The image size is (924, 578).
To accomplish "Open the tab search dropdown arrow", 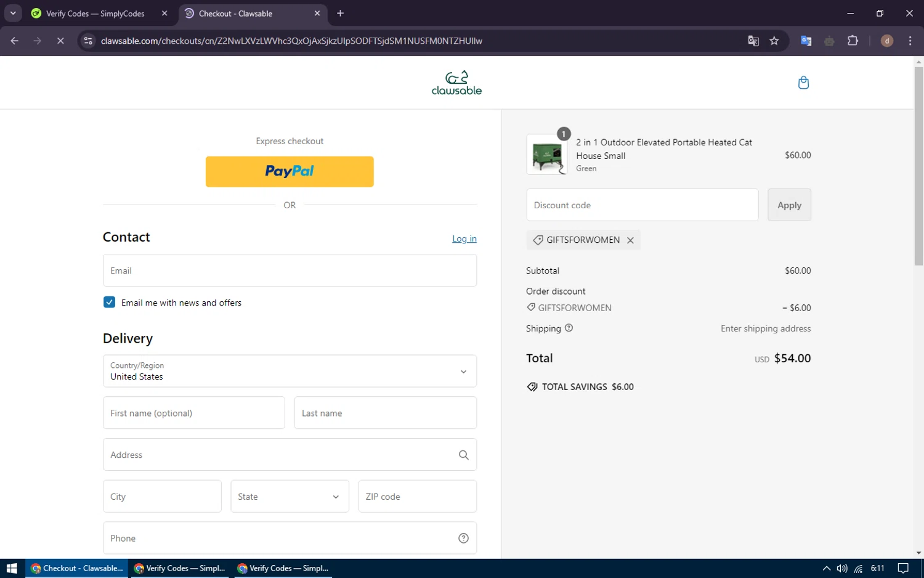I will [13, 13].
